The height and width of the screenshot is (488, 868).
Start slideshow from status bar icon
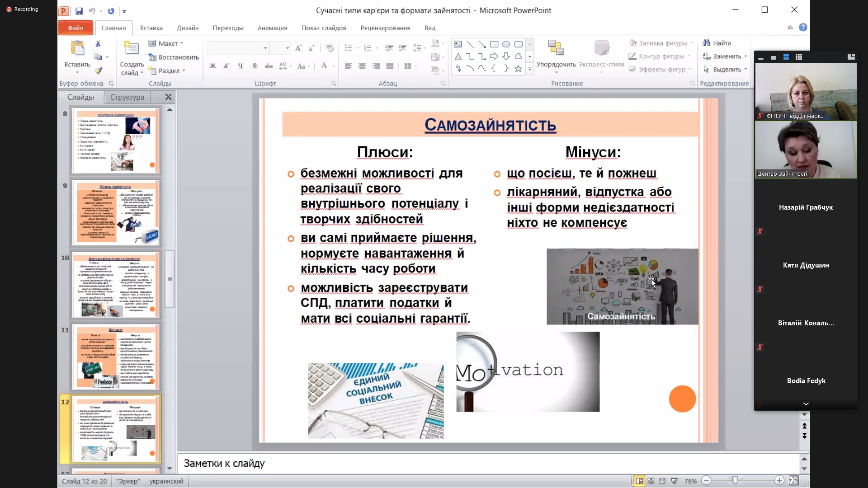[x=674, y=481]
